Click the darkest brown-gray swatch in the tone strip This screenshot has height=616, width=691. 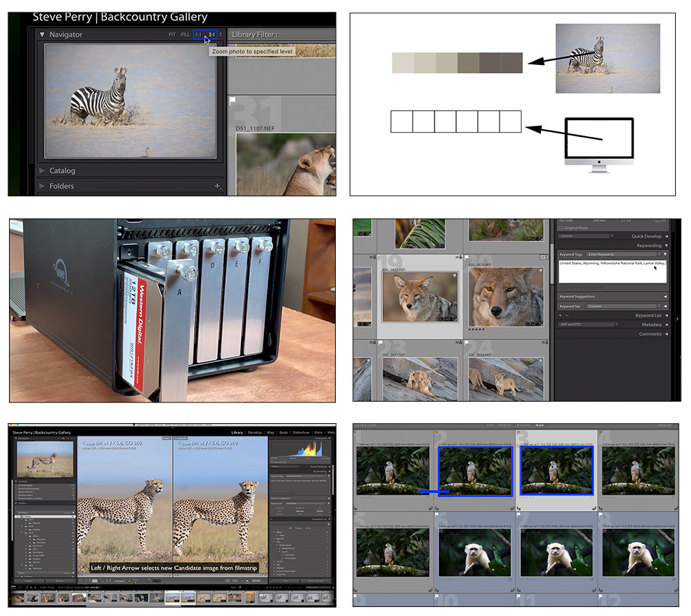pyautogui.click(x=511, y=63)
